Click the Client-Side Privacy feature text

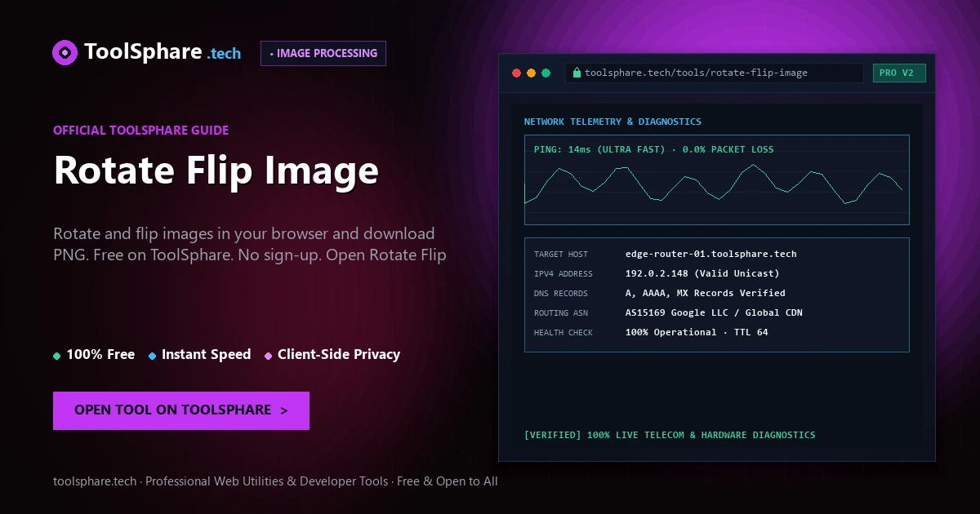339,355
